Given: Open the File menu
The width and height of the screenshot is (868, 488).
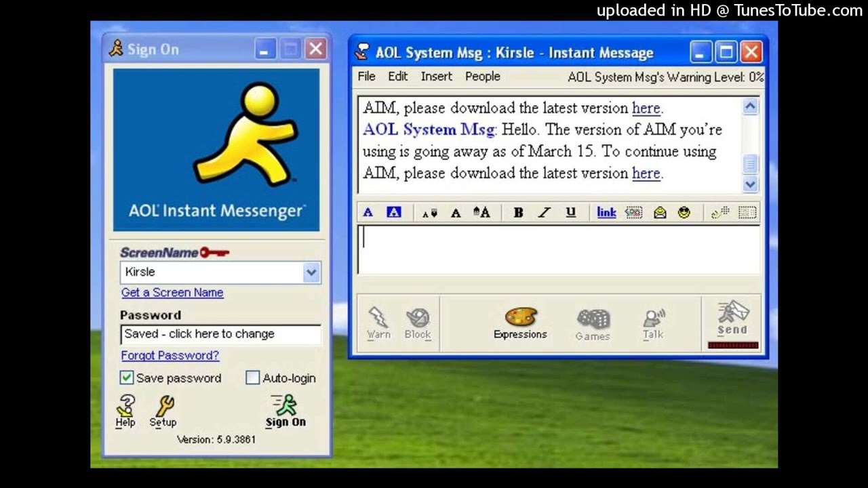Looking at the screenshot, I should (x=366, y=77).
